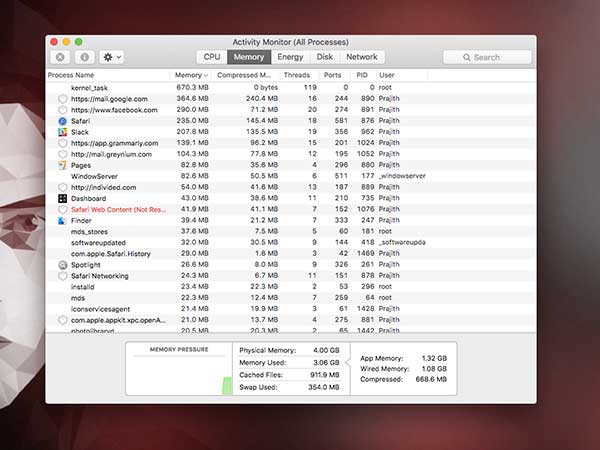This screenshot has width=600, height=450.
Task: Click the shield icon beside mail.greynium.com
Action: pos(62,154)
